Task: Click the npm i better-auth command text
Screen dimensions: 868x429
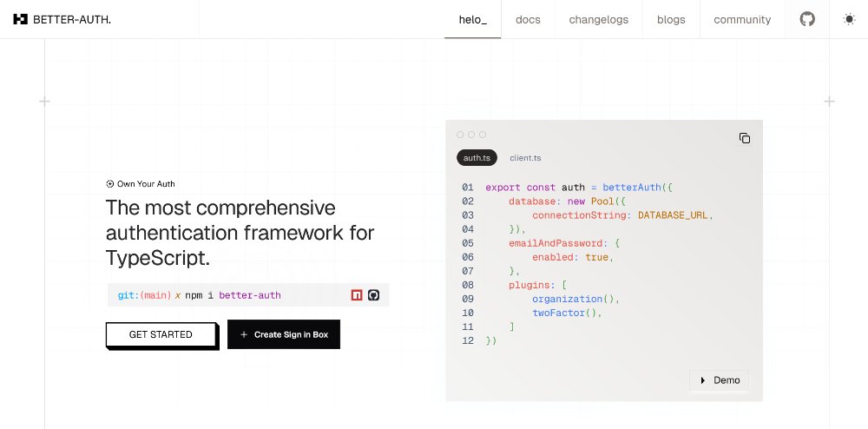Action: (233, 295)
